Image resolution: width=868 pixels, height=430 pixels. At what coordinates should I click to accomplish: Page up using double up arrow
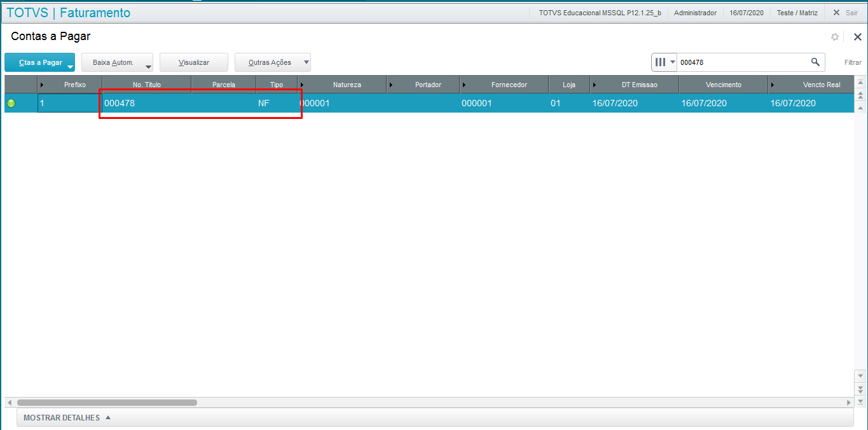pos(860,95)
